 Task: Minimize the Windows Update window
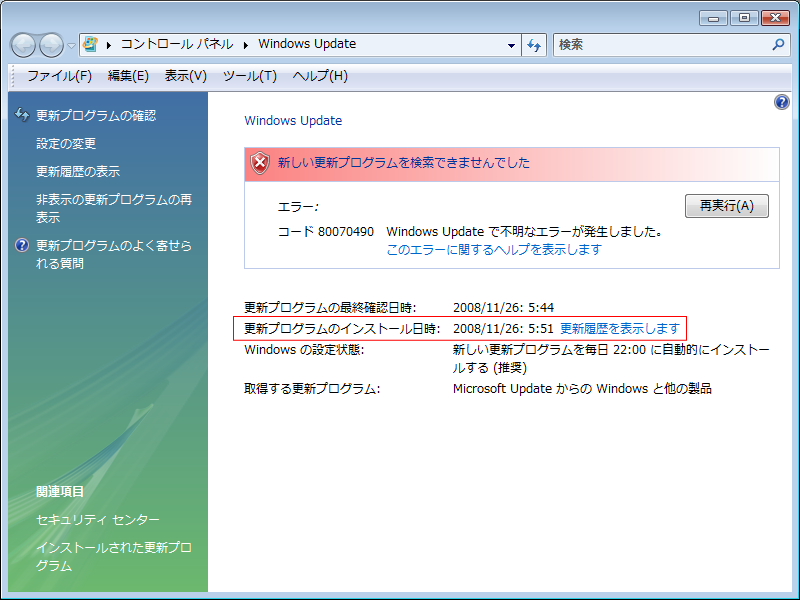(713, 18)
